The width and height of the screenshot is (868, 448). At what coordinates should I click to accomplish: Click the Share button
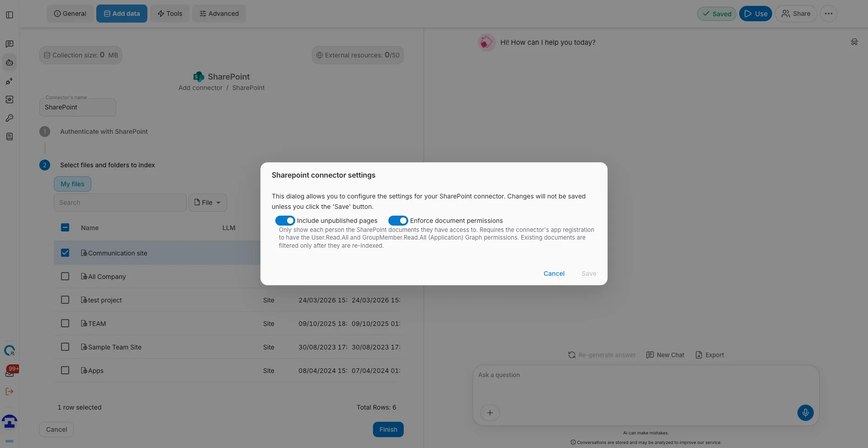(x=796, y=14)
